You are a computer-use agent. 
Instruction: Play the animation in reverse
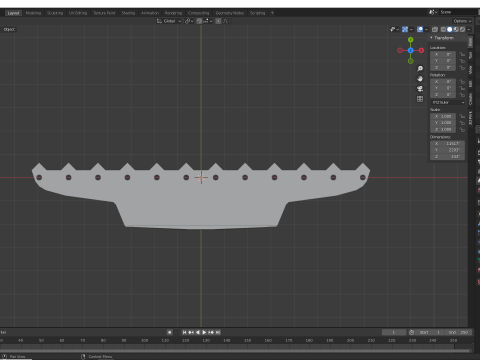pyautogui.click(x=198, y=332)
